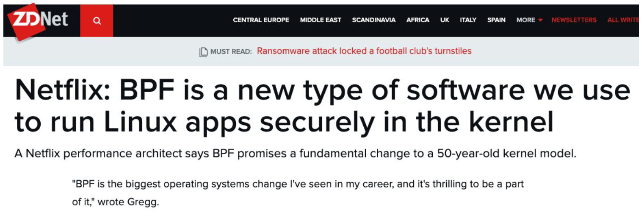644x216 pixels.
Task: Click the All Writers link
Action: click(623, 20)
